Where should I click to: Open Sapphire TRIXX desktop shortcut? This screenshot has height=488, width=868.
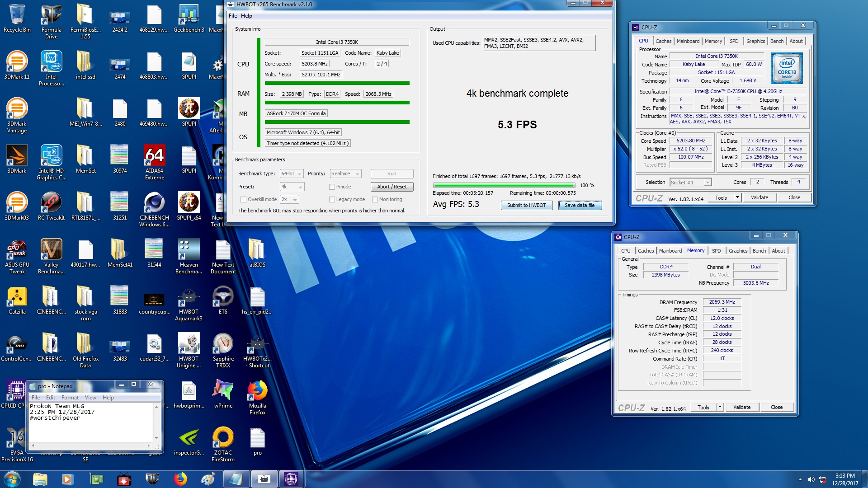point(223,351)
